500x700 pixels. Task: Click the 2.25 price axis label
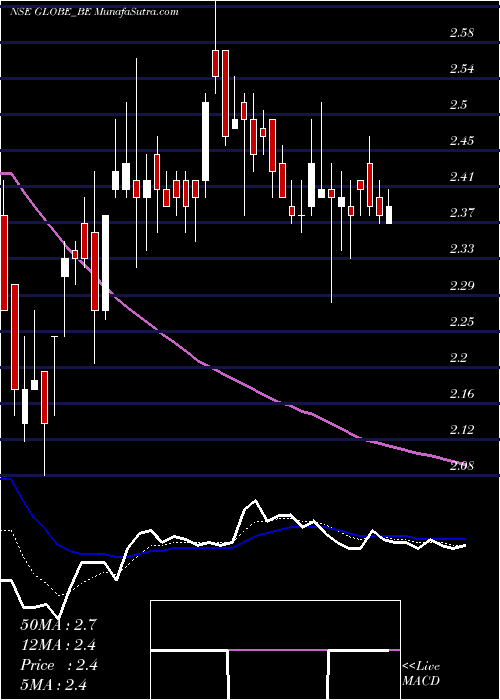click(x=462, y=321)
